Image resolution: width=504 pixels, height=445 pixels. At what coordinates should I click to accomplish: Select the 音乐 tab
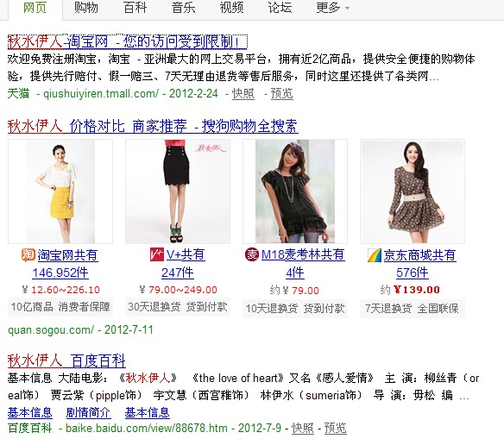click(x=183, y=8)
